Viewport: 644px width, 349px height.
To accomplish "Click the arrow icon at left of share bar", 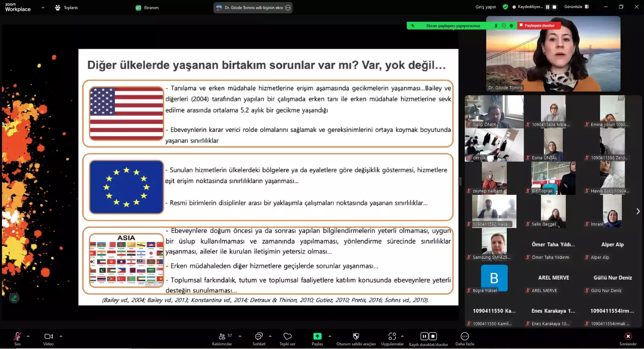I will tap(413, 25).
